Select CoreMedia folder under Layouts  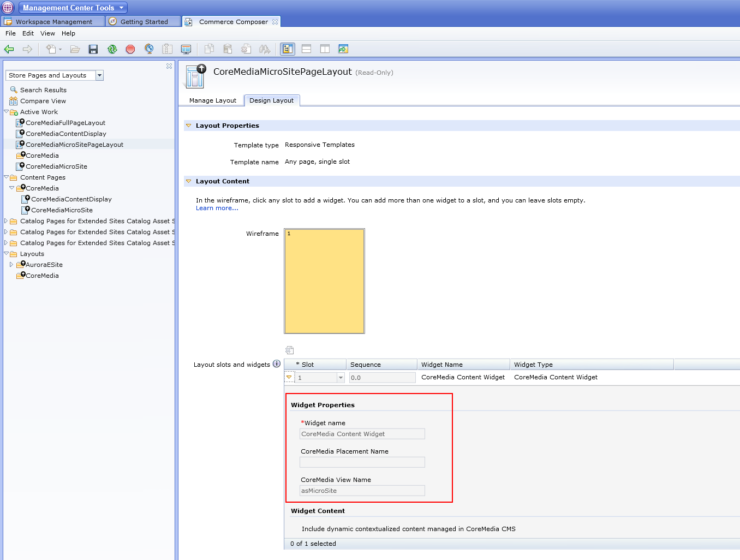click(x=42, y=276)
